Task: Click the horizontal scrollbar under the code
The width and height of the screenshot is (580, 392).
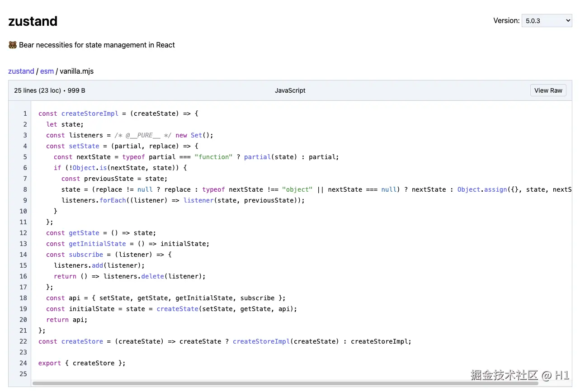Action: (x=285, y=383)
